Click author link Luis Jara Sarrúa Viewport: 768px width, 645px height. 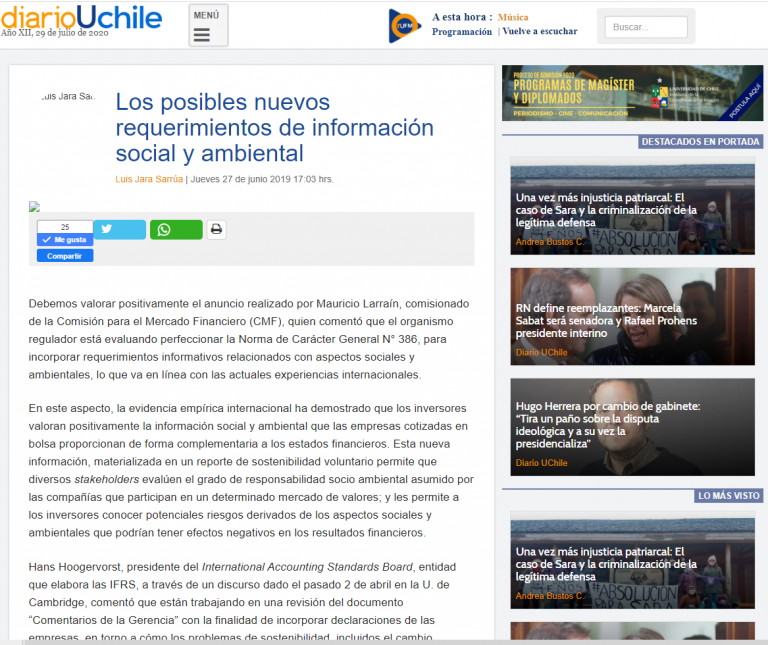click(149, 179)
